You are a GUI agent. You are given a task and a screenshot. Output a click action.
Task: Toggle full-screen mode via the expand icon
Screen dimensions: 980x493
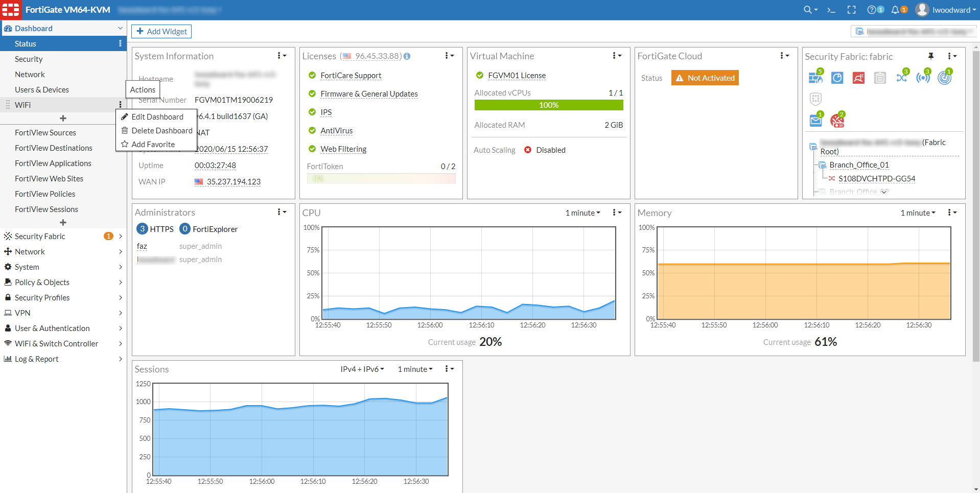click(851, 9)
